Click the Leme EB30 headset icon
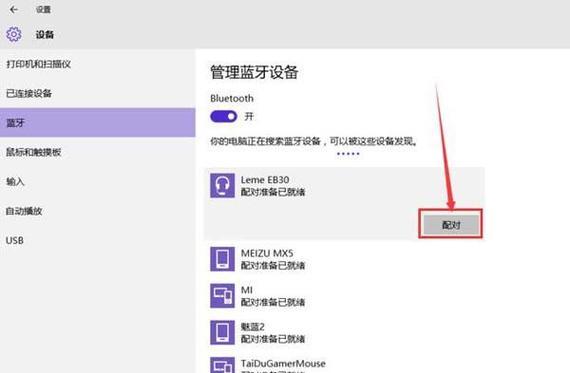Image resolution: width=570 pixels, height=373 pixels. pos(222,185)
